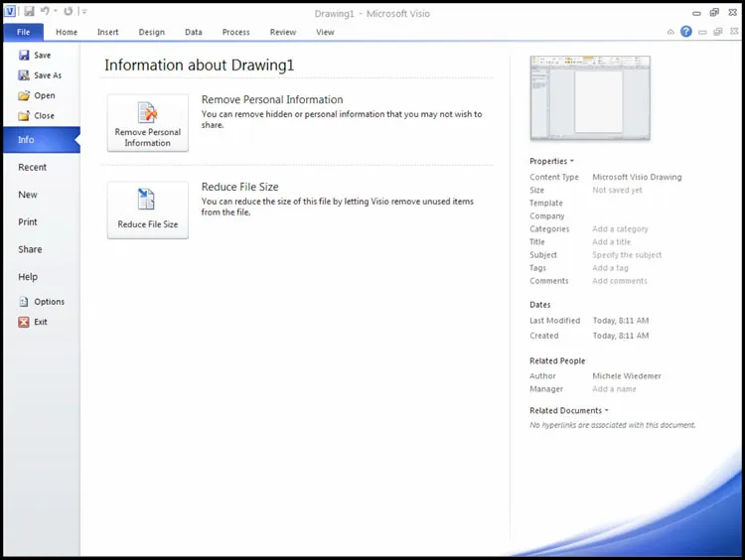Click the 'Microsoft Visio Drawing' content type value
The height and width of the screenshot is (560, 745).
[637, 177]
